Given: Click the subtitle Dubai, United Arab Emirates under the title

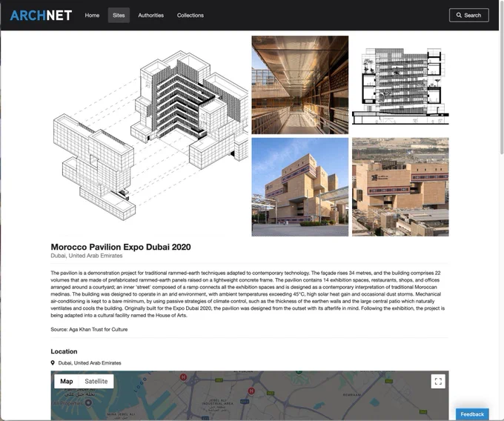Looking at the screenshot, I should point(87,256).
